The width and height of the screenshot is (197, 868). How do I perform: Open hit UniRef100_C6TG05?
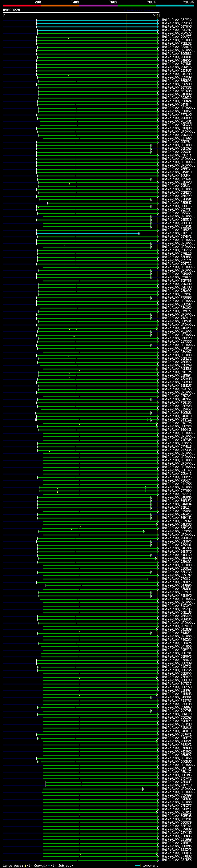click(176, 26)
